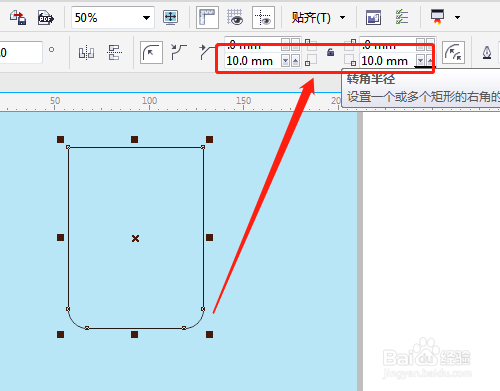Click the rounded corner node on the right edge

click(x=203, y=309)
